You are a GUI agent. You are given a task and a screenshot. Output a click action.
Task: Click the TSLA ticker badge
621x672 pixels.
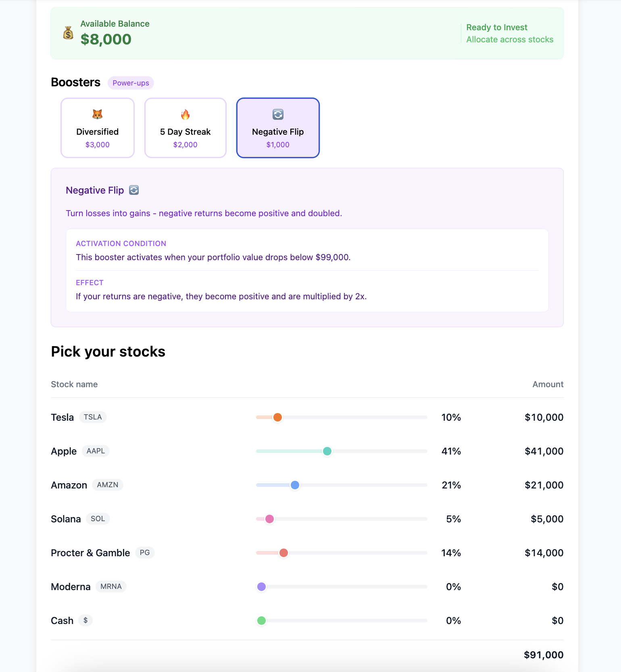tap(93, 417)
